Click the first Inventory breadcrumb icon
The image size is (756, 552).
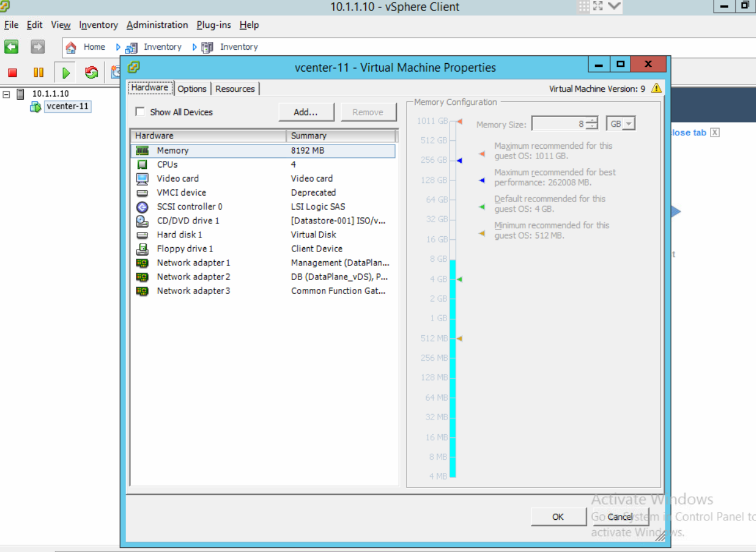(x=131, y=47)
